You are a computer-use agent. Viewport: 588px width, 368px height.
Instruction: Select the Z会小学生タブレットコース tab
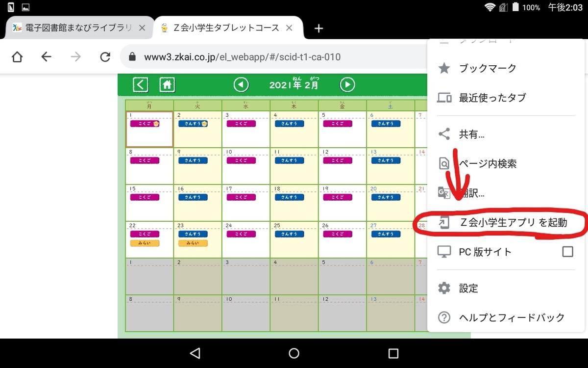click(229, 28)
